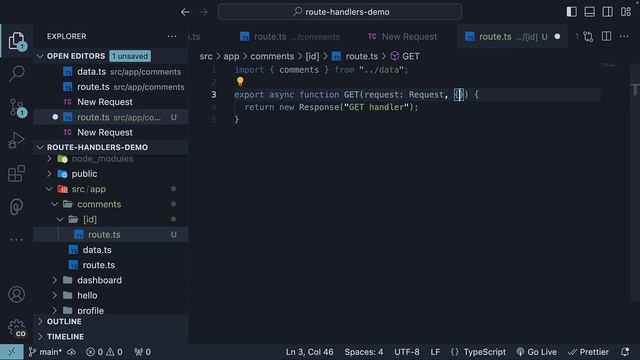This screenshot has height=360, width=640.
Task: Open the Accounts menu icon
Action: pos(16,294)
